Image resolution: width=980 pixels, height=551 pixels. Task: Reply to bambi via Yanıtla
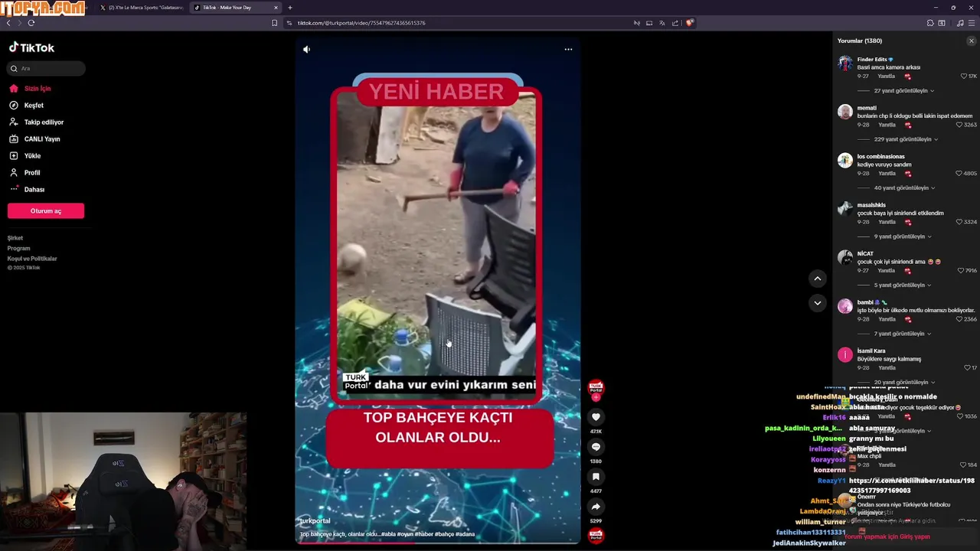[887, 319]
